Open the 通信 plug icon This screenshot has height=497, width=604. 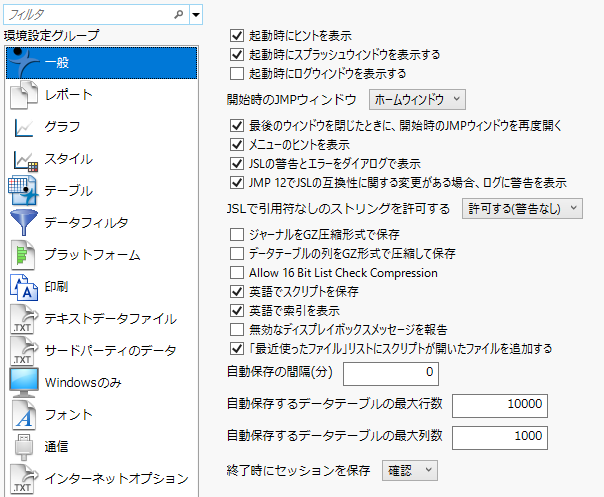[24, 447]
